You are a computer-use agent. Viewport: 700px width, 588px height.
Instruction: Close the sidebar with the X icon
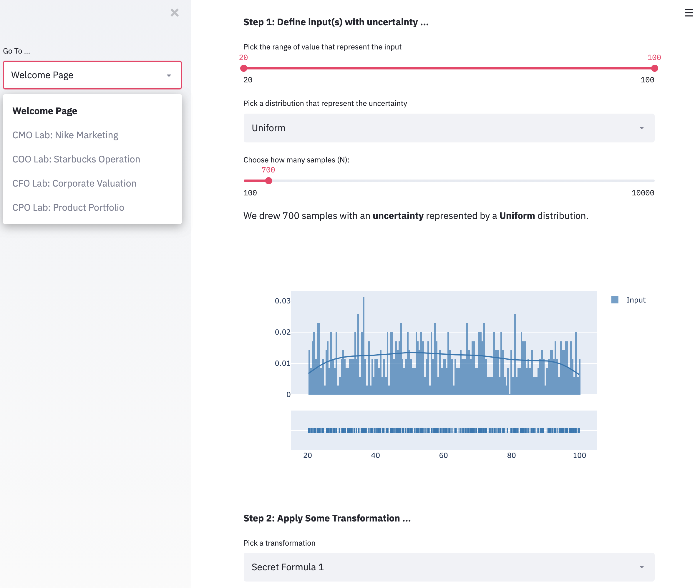pos(174,13)
